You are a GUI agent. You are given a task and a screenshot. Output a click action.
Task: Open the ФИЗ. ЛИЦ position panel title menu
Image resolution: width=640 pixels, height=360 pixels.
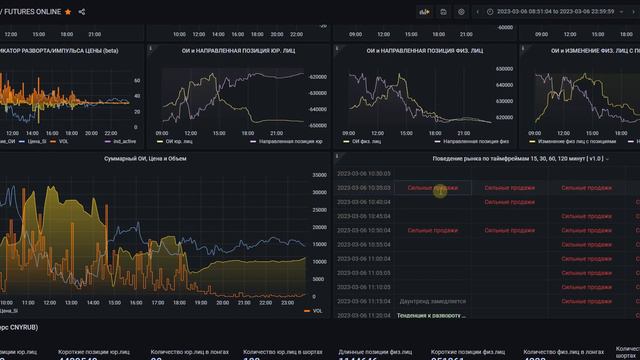tap(424, 51)
